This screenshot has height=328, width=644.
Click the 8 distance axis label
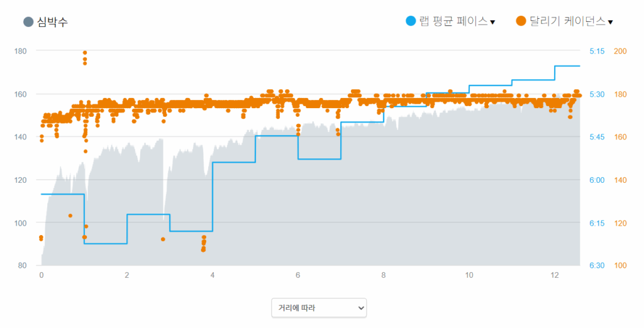(x=384, y=275)
